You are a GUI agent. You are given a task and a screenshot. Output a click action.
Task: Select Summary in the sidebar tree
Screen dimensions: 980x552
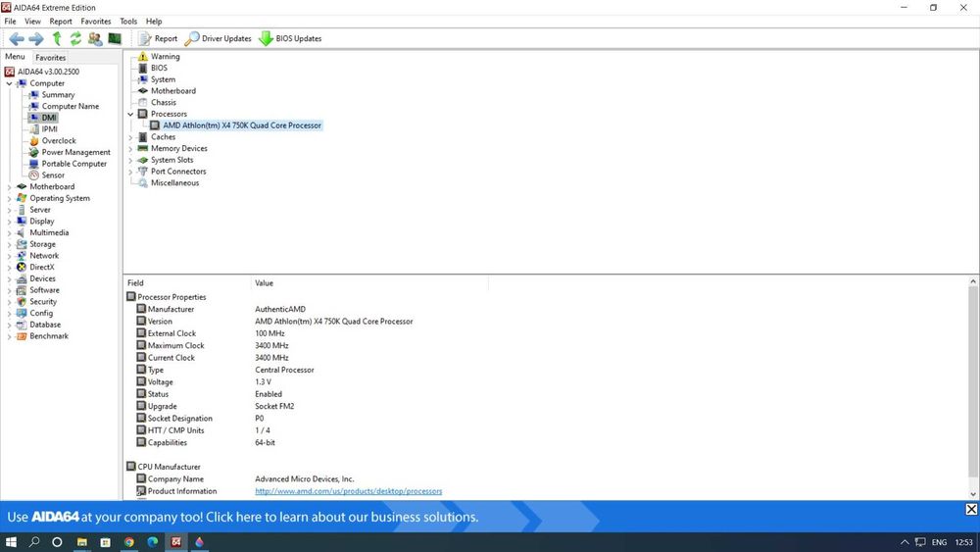coord(58,95)
